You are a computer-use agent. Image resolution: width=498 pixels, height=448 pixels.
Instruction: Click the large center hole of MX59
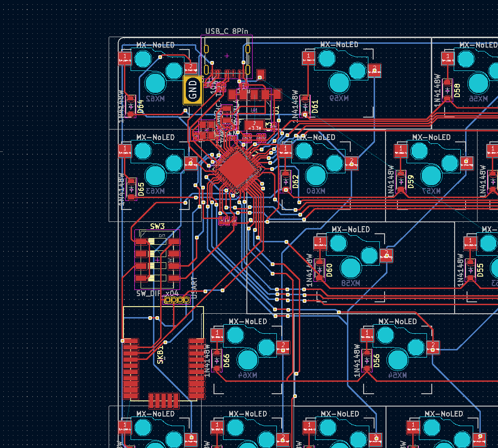339,83
